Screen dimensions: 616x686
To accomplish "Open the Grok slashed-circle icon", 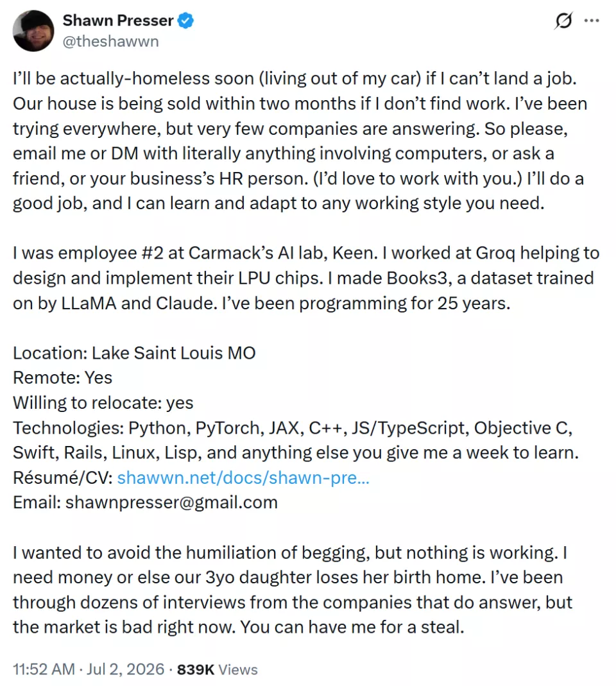I will [563, 21].
